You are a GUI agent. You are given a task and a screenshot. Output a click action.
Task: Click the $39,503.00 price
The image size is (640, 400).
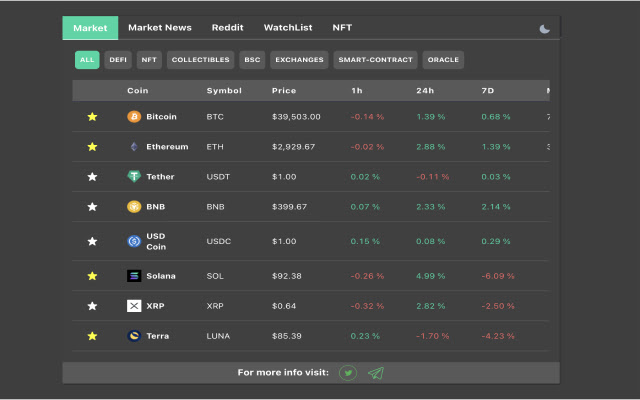pos(296,117)
